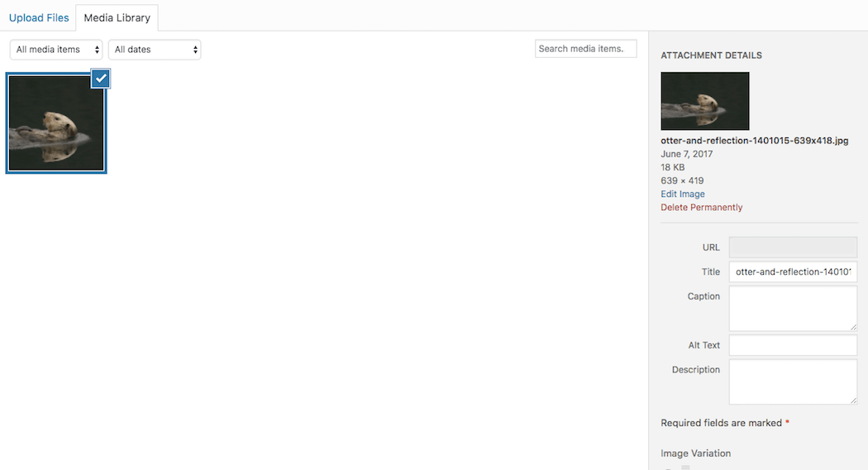Click the All dates dropdown arrows
This screenshot has width=868, height=470.
click(x=196, y=50)
